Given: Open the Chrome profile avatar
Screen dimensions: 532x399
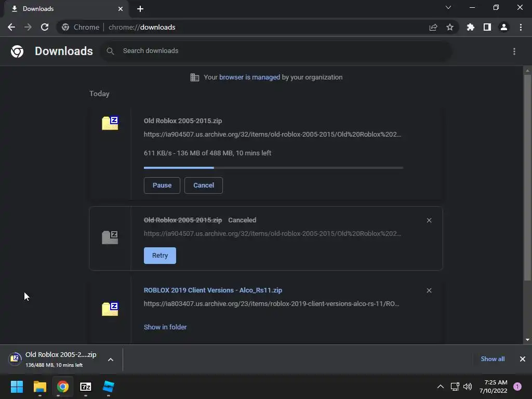Looking at the screenshot, I should point(504,27).
